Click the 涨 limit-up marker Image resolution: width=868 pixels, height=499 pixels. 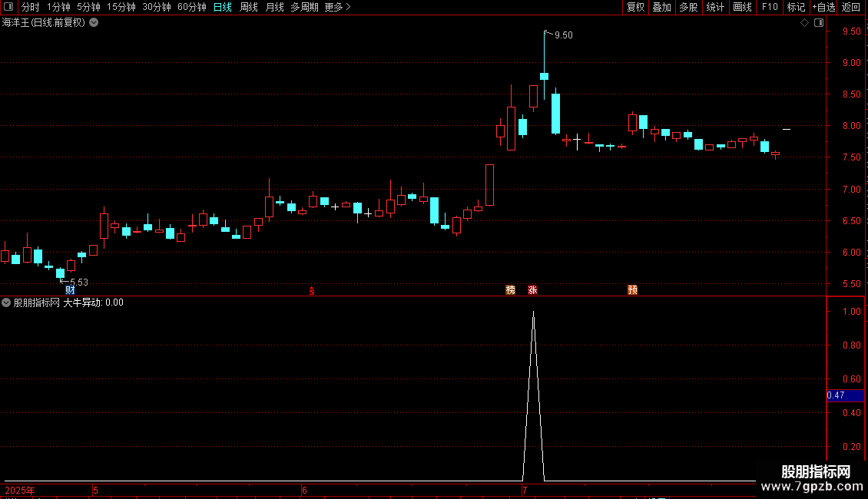pos(532,290)
